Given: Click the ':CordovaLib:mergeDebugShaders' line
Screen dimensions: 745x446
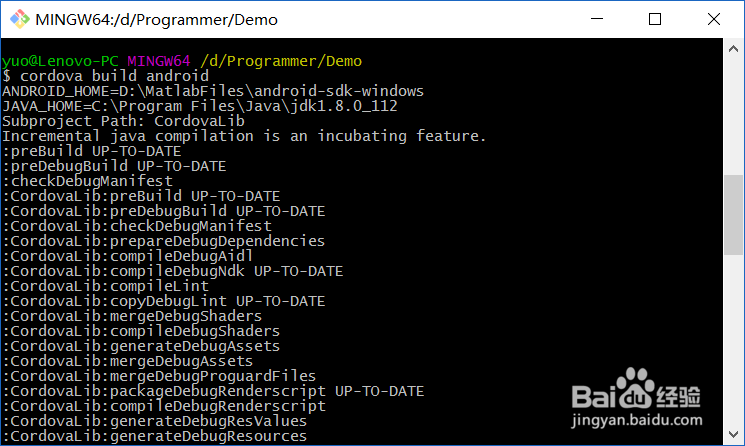Looking at the screenshot, I should tap(132, 316).
